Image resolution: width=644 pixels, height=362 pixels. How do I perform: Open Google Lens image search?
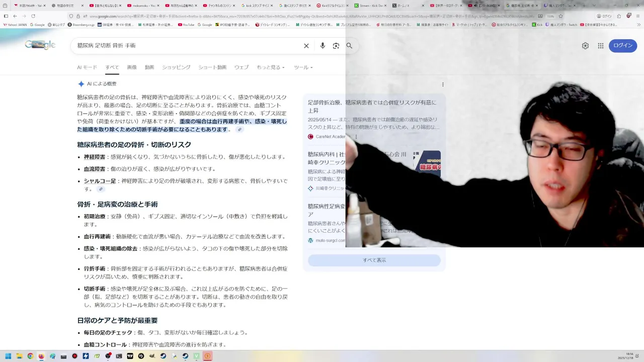pyautogui.click(x=336, y=46)
